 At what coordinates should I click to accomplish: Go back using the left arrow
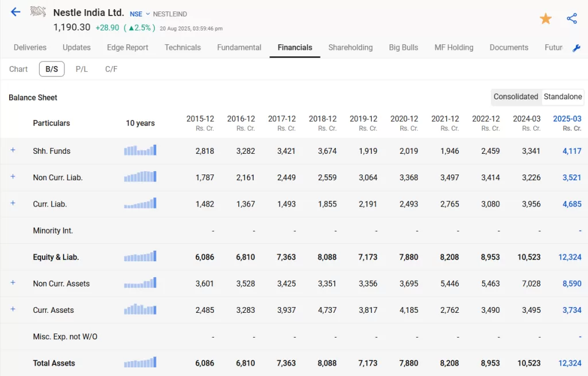pyautogui.click(x=16, y=12)
